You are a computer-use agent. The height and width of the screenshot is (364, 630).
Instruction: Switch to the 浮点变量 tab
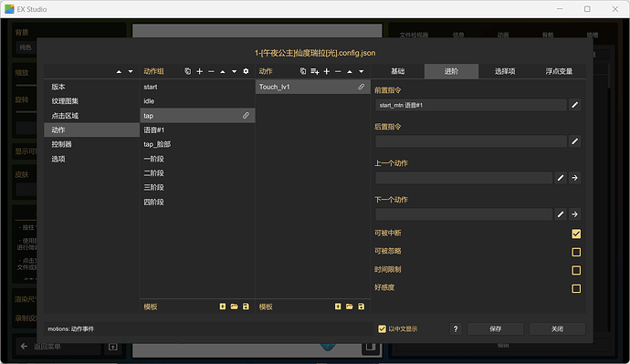coord(559,71)
